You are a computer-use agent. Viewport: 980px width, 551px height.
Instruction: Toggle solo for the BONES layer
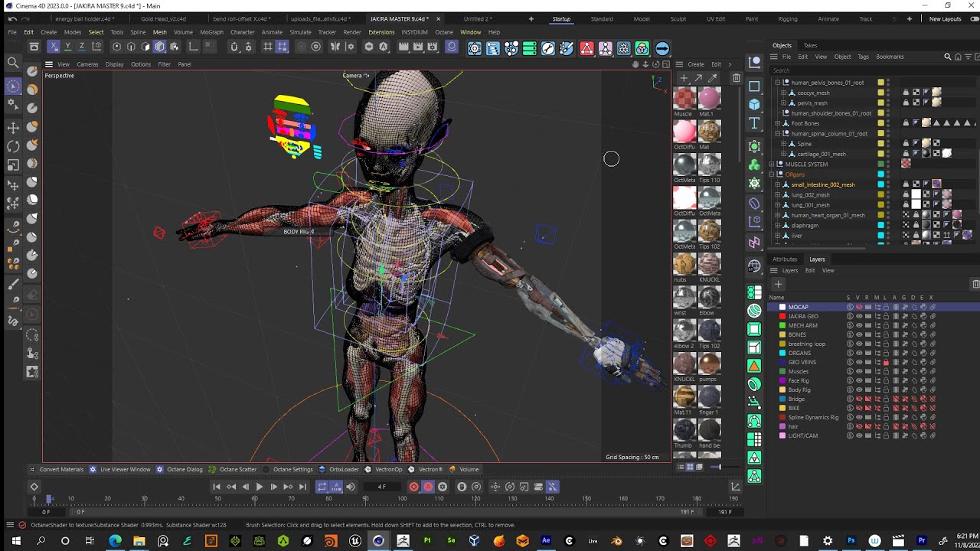(849, 334)
